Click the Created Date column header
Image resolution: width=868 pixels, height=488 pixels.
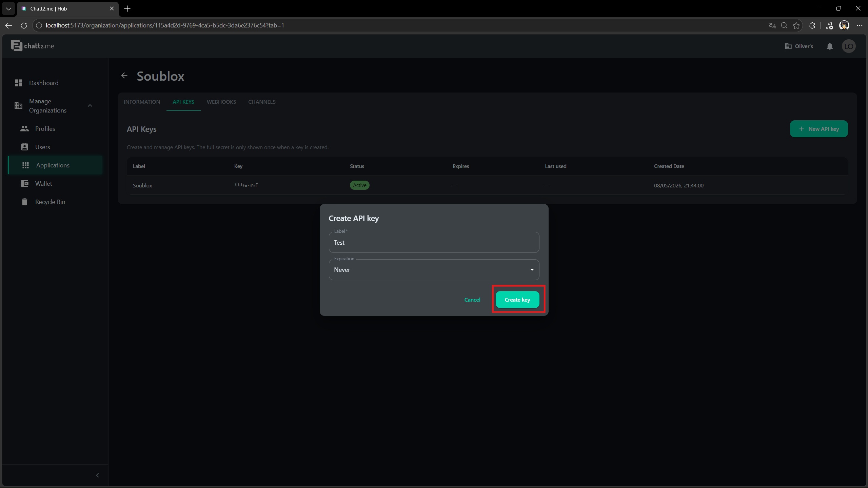point(669,166)
